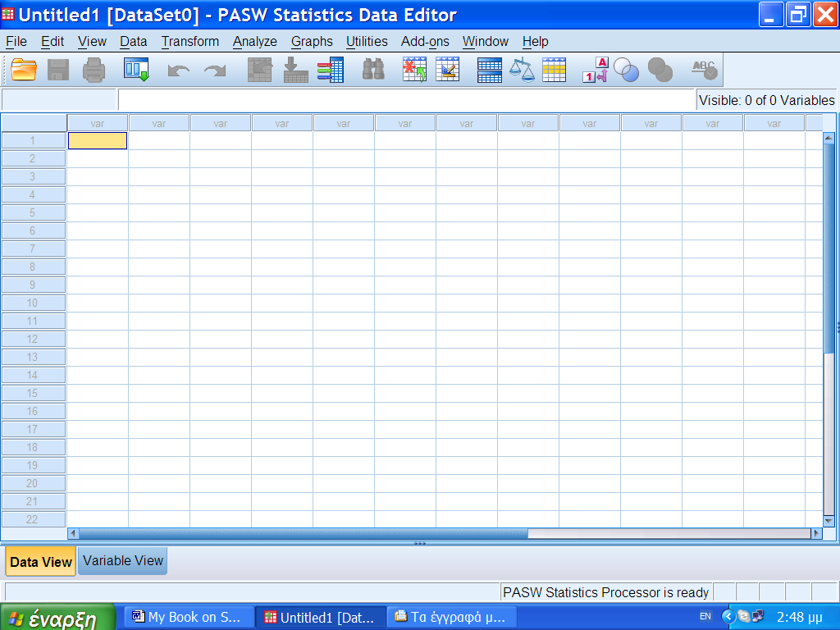This screenshot has width=840, height=630.
Task: Click the 2:48 μμ taskbar clock
Action: click(799, 617)
